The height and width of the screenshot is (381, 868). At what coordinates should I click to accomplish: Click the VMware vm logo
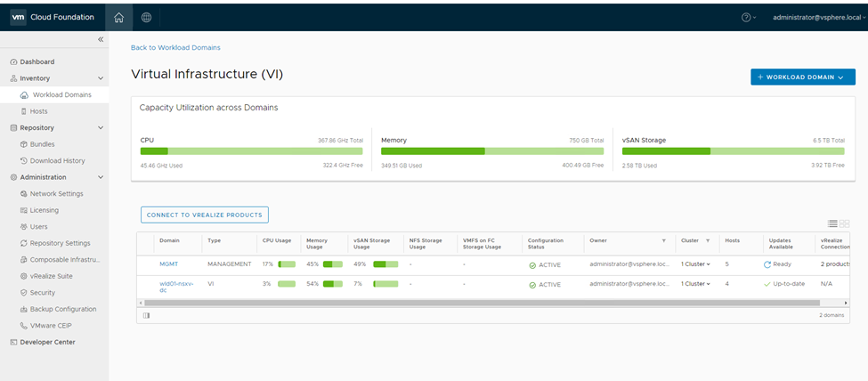[x=19, y=17]
